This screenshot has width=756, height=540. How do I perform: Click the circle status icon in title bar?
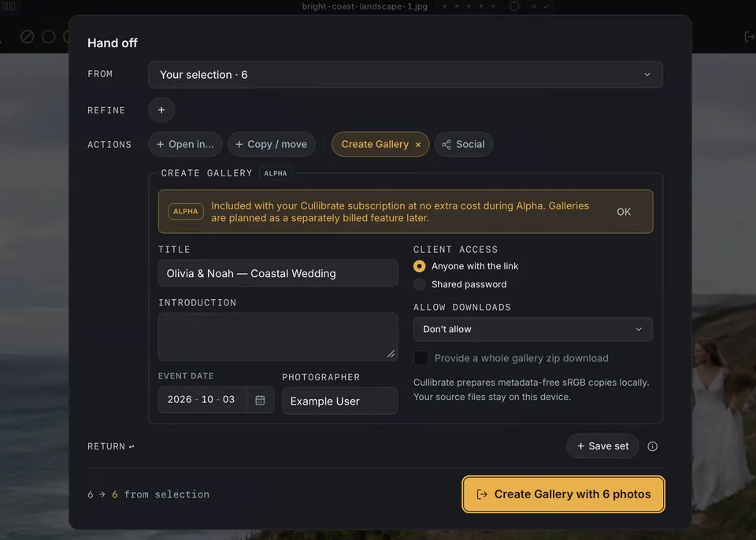click(x=514, y=6)
